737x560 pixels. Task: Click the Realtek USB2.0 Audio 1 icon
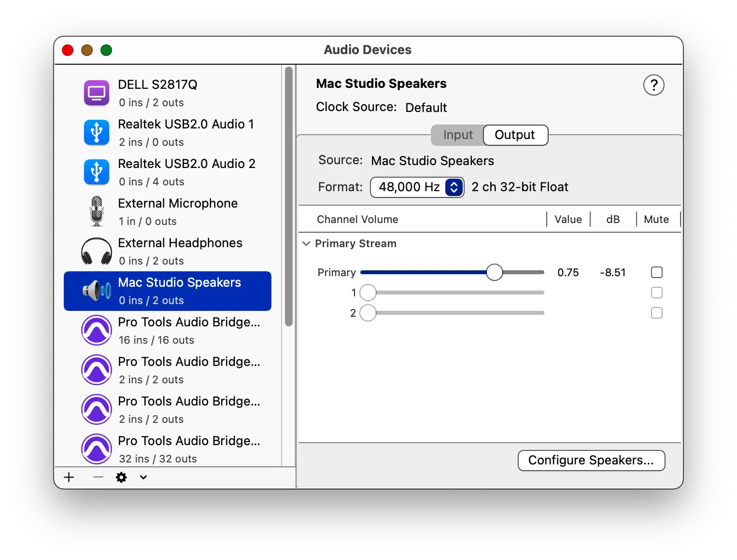click(96, 132)
